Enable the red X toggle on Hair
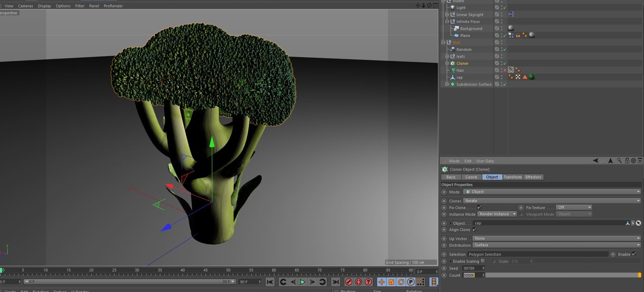Image resolution: width=644 pixels, height=292 pixels. point(505,70)
